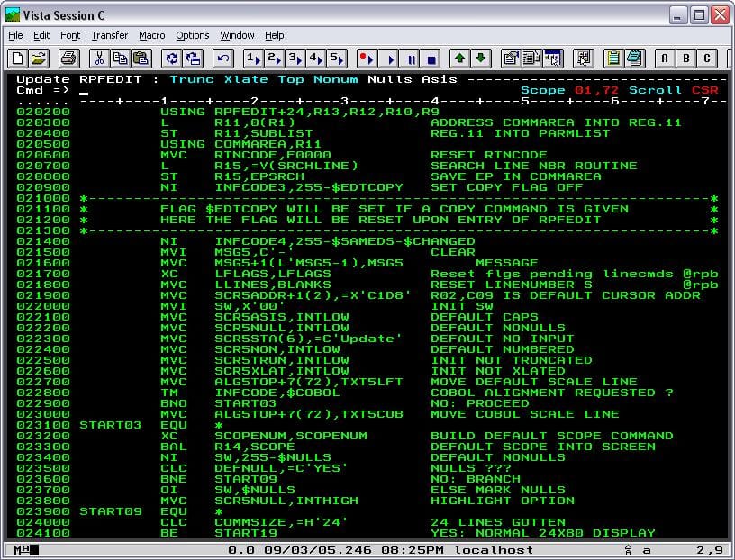Click the Trunc option in header
735x560 pixels.
coord(192,79)
